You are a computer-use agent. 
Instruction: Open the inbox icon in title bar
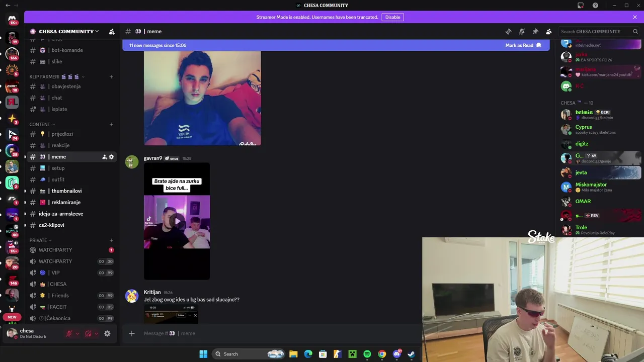pos(581,6)
